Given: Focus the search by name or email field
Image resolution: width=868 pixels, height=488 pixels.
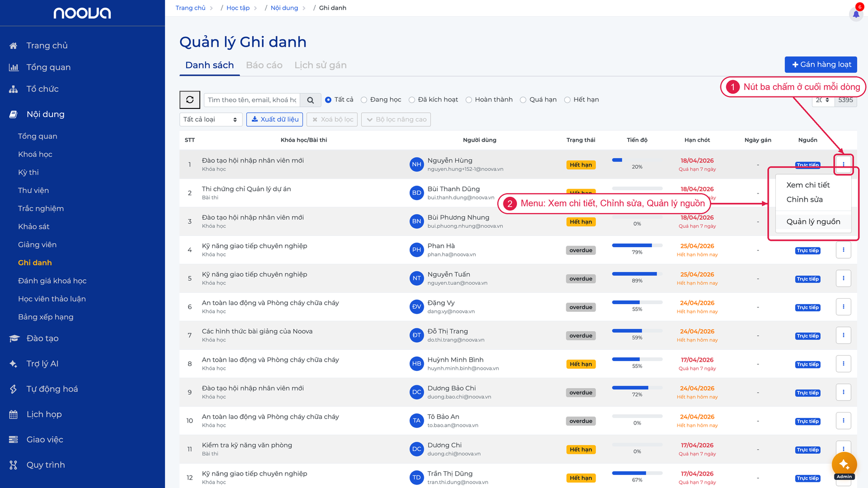Looking at the screenshot, I should tap(252, 100).
